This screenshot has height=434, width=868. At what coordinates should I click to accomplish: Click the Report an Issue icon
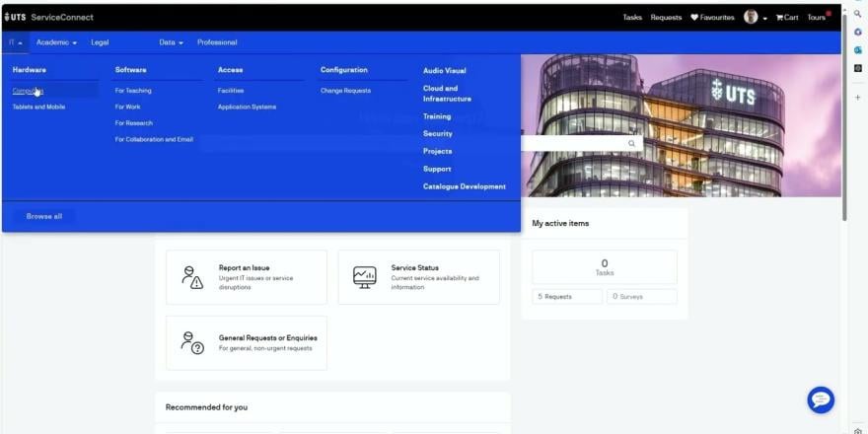pos(191,277)
